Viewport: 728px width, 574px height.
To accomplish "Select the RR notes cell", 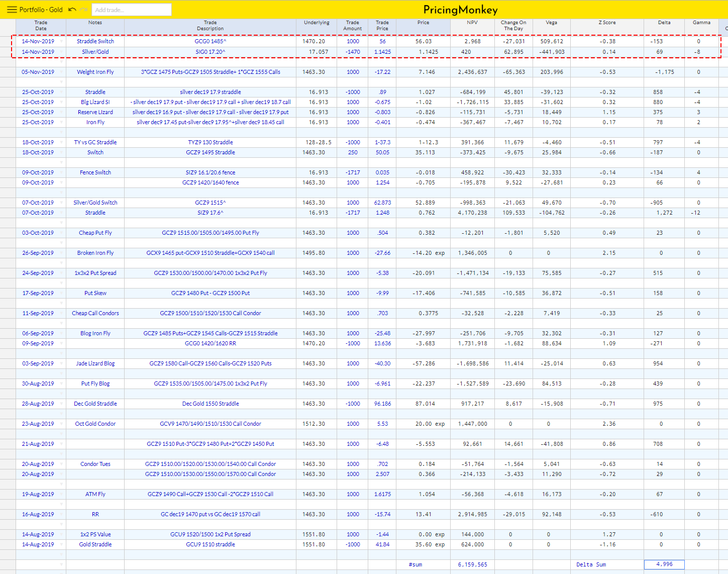I will click(95, 514).
